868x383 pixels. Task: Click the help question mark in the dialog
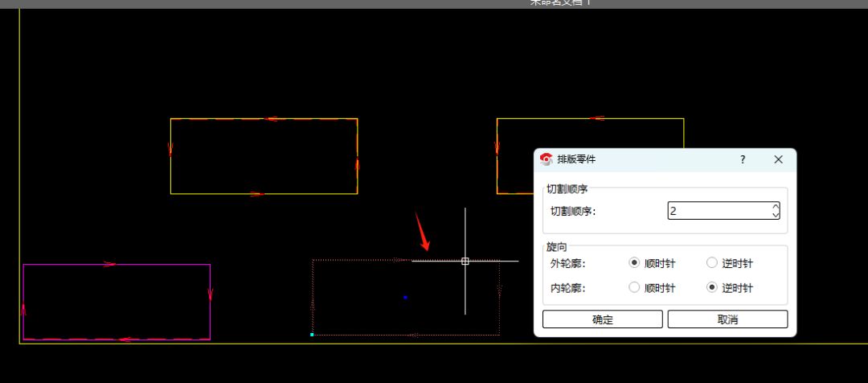point(743,159)
